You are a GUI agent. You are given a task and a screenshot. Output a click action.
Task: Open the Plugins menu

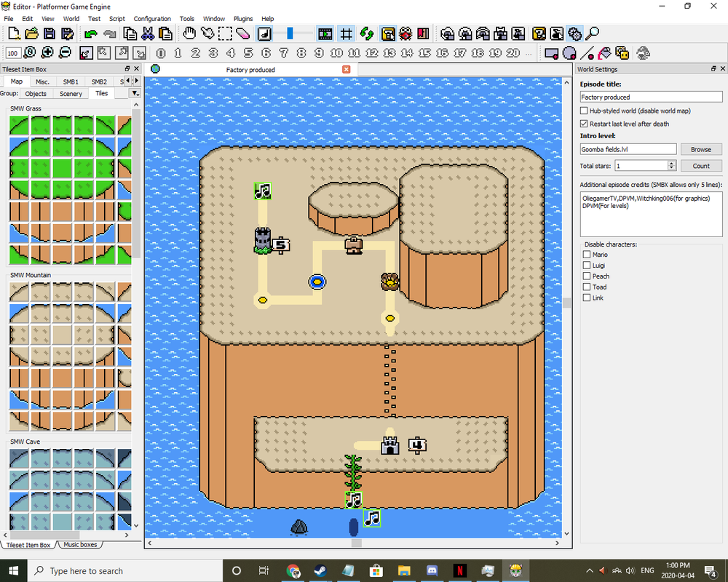pyautogui.click(x=243, y=19)
